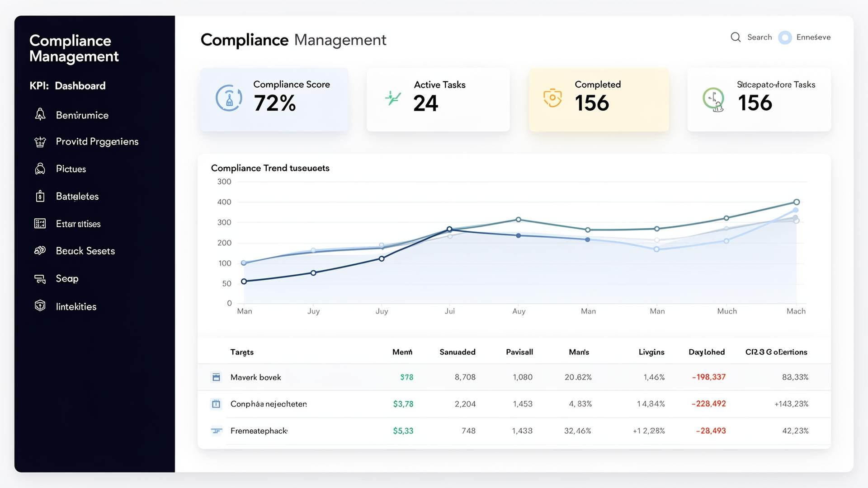Select the grid icon beside Etter sitises

pyautogui.click(x=40, y=223)
